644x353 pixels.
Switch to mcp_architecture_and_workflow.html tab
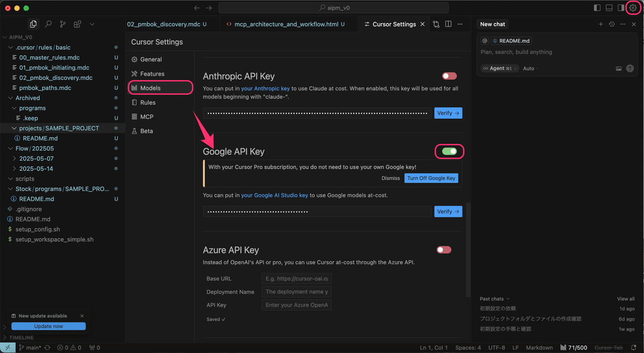[x=284, y=24]
